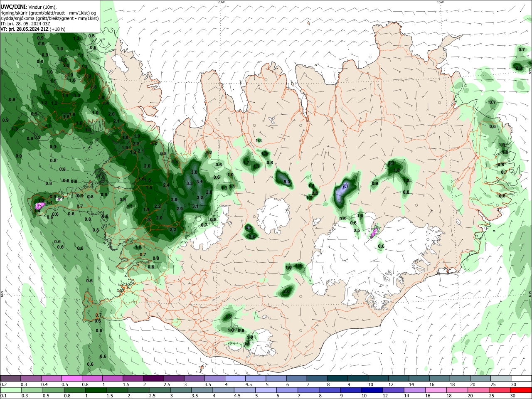Click the 2.8 rainfall value

(209, 192)
